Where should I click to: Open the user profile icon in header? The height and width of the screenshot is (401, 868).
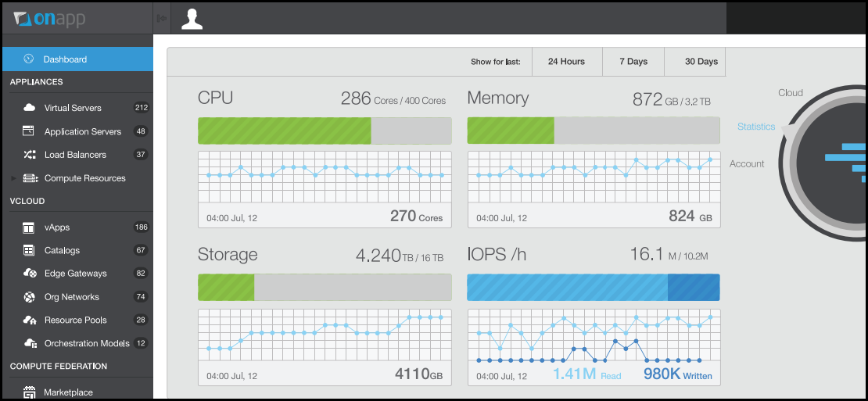tap(192, 18)
